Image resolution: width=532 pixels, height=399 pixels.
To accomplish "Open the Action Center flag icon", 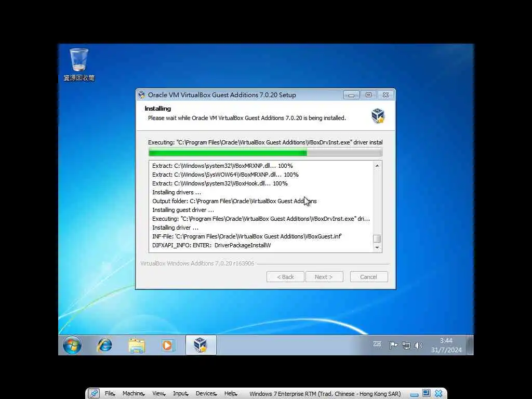I will [x=394, y=345].
